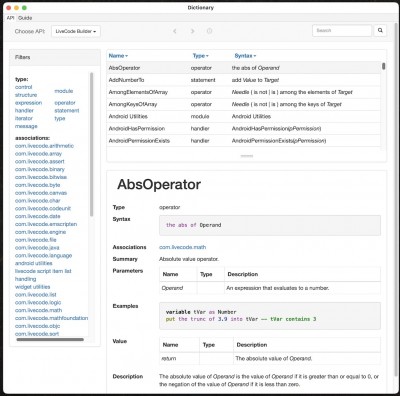The image size is (400, 396).
Task: Click the Filters panel horizontal scrollbar
Action: tap(50, 340)
